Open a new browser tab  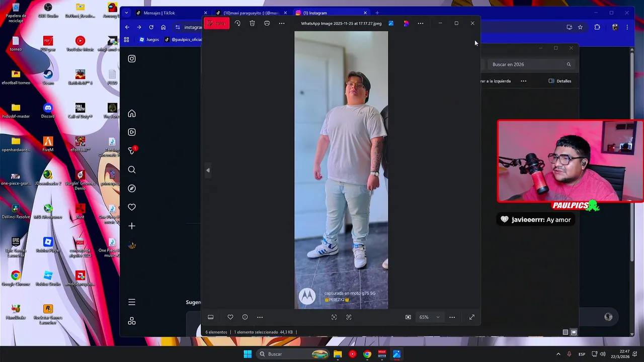pos(377,13)
